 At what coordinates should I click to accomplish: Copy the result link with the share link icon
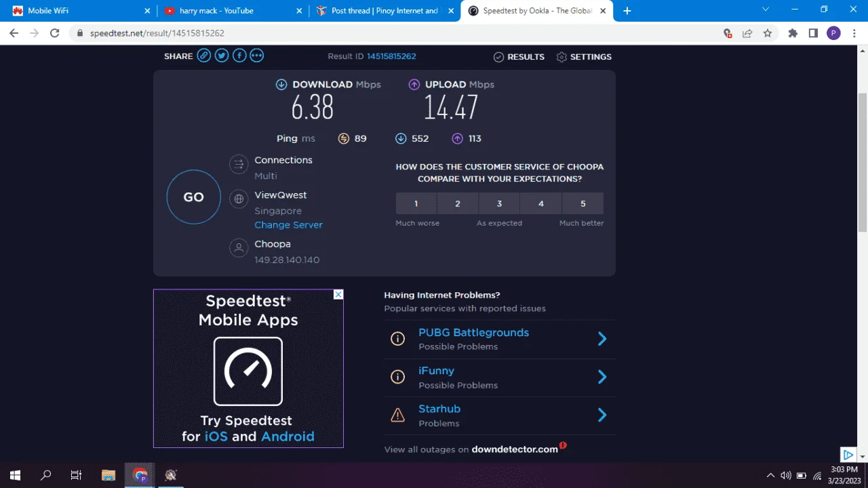[x=204, y=56]
